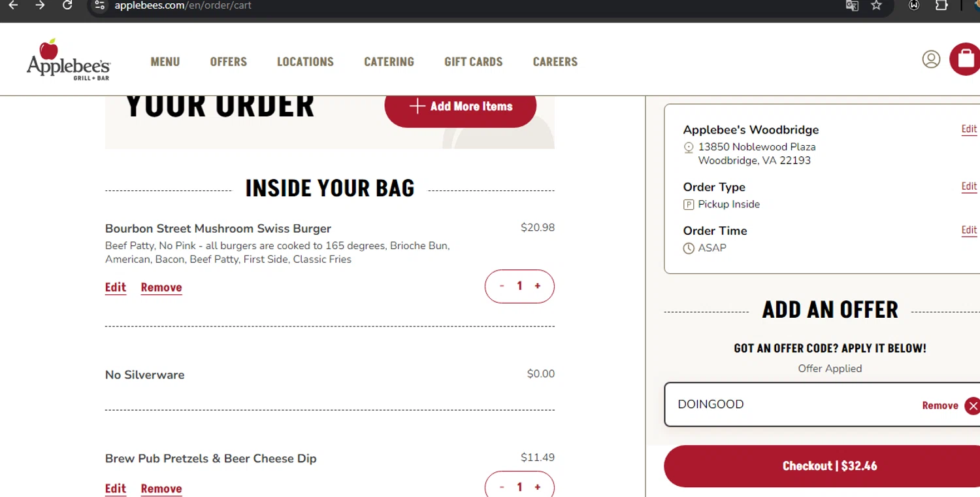Click the location pin icon near address

689,148
